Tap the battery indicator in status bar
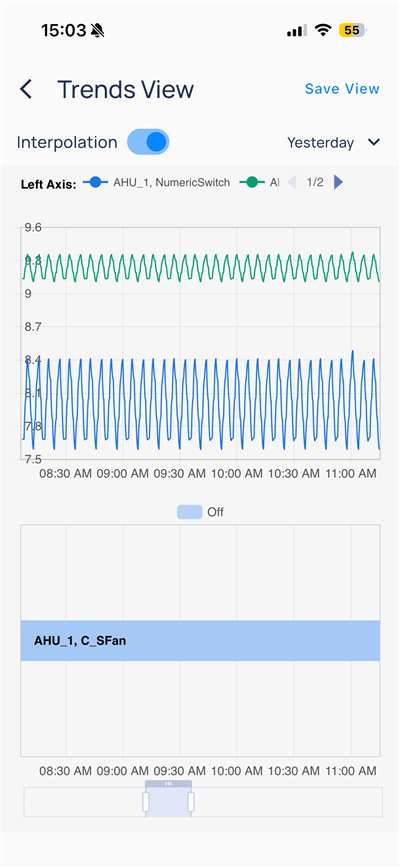This screenshot has width=400, height=867. click(x=353, y=30)
